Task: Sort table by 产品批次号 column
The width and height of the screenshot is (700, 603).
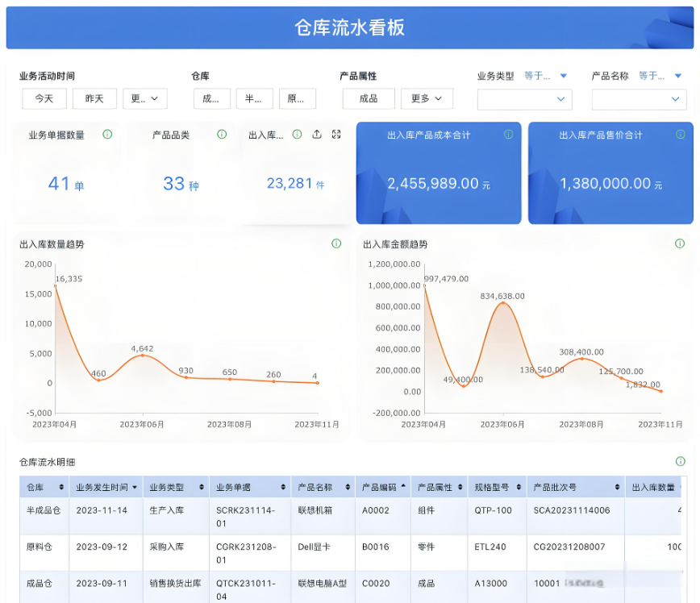Action: pos(618,487)
